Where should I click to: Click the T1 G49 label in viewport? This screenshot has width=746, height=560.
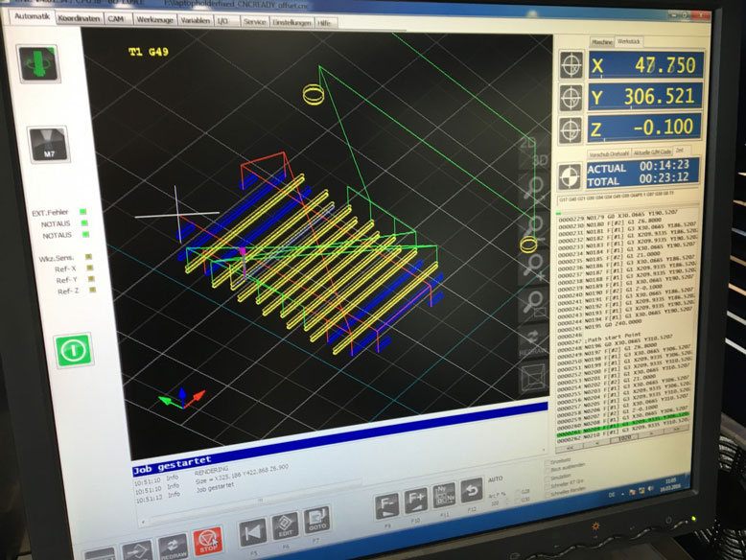point(149,52)
